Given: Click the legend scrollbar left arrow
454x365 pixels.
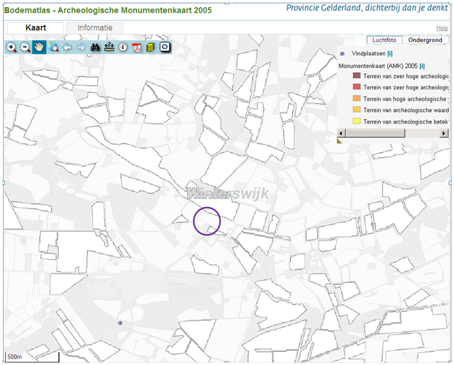Looking at the screenshot, I should [x=341, y=133].
